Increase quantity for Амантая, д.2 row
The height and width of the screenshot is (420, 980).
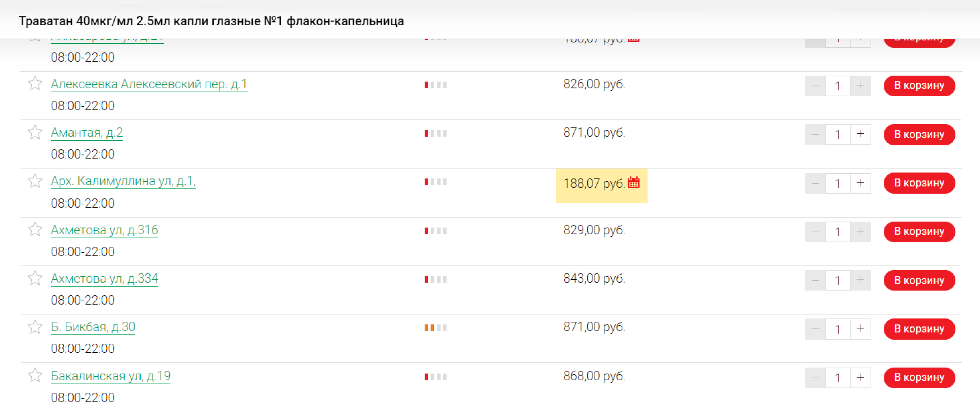click(860, 134)
